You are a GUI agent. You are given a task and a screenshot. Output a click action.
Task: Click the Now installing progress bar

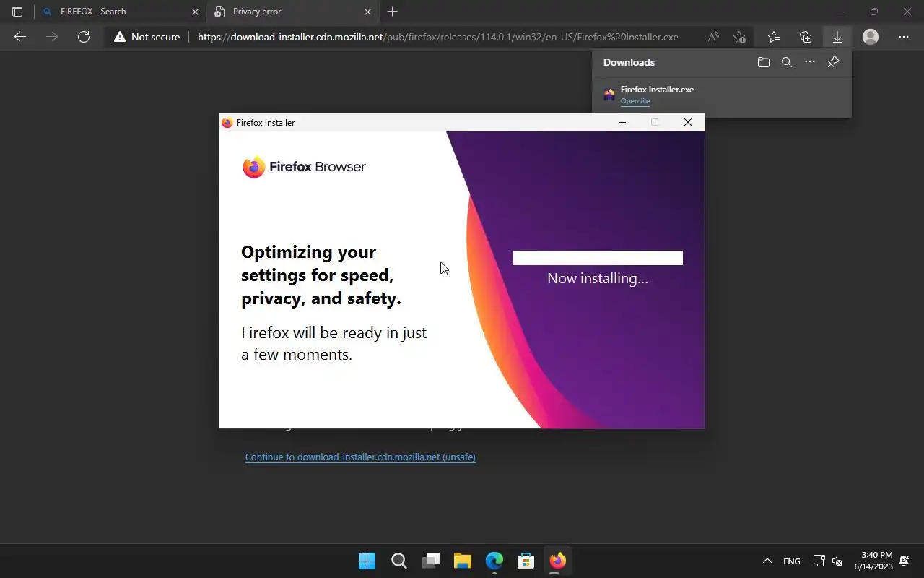click(598, 258)
